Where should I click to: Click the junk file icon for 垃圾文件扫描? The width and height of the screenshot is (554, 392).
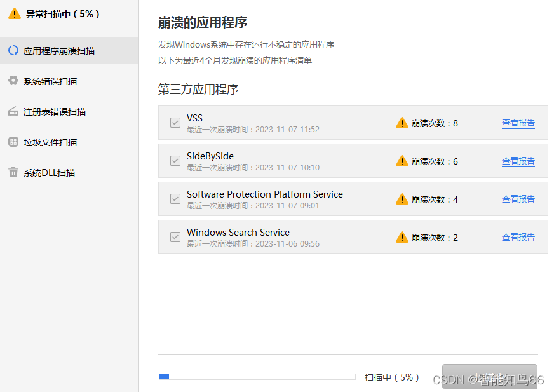pyautogui.click(x=13, y=142)
